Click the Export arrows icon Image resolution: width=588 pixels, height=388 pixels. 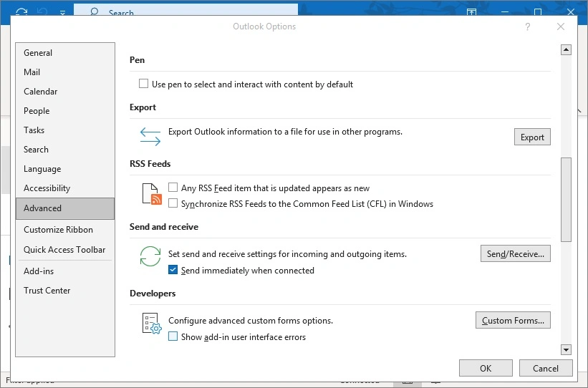150,137
